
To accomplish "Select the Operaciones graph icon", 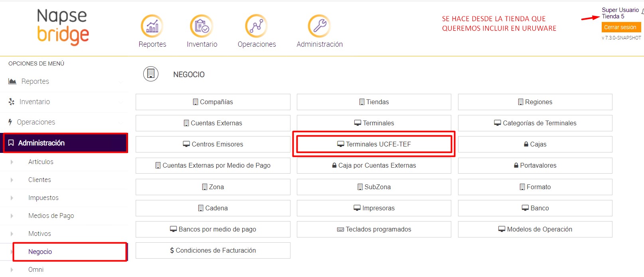I will pos(256,26).
